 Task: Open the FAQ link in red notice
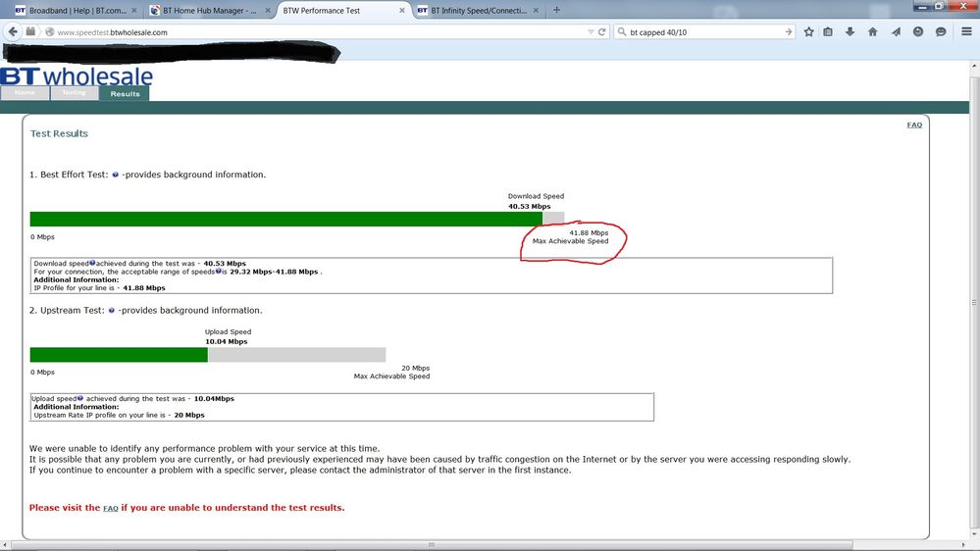pos(111,509)
